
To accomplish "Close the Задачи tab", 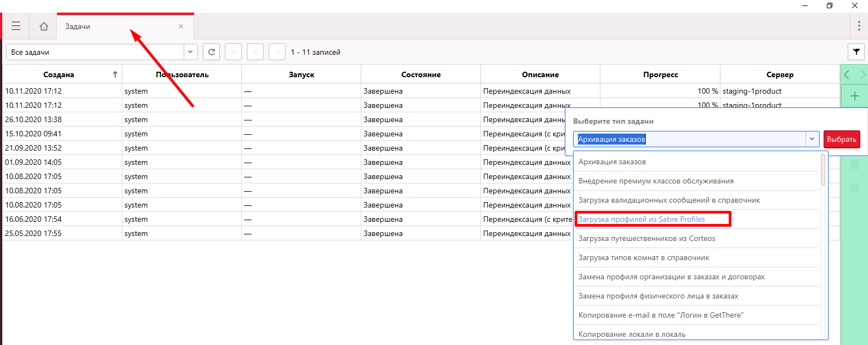I will click(x=181, y=26).
